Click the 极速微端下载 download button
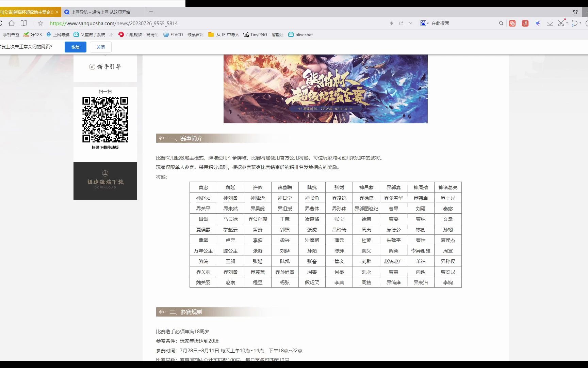Viewport: 588px width, 368px height. pyautogui.click(x=105, y=181)
